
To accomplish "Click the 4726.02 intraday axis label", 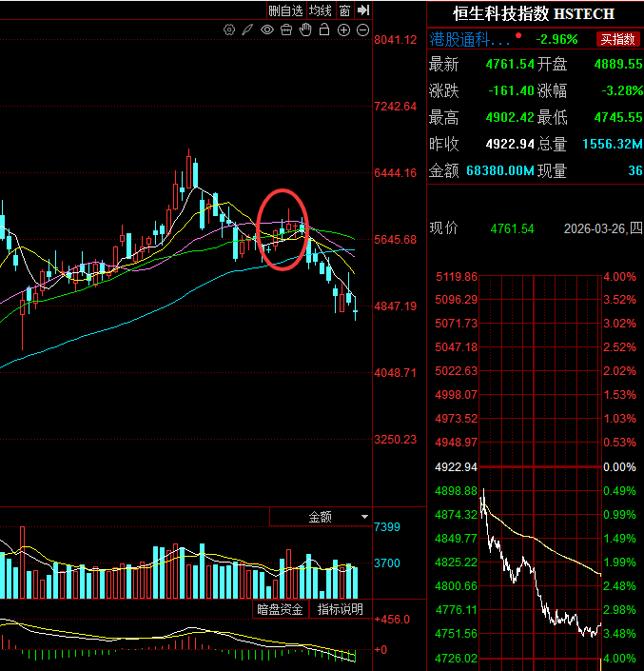I will [x=457, y=659].
